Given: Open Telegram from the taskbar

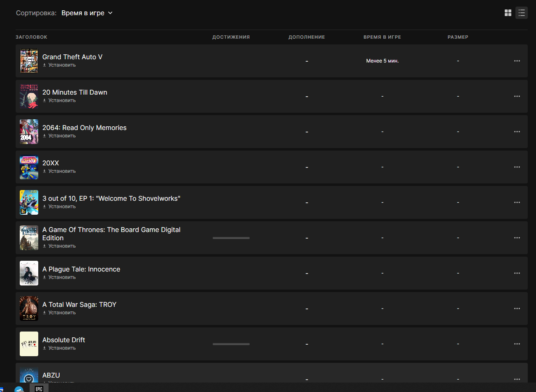Looking at the screenshot, I should [x=19, y=389].
